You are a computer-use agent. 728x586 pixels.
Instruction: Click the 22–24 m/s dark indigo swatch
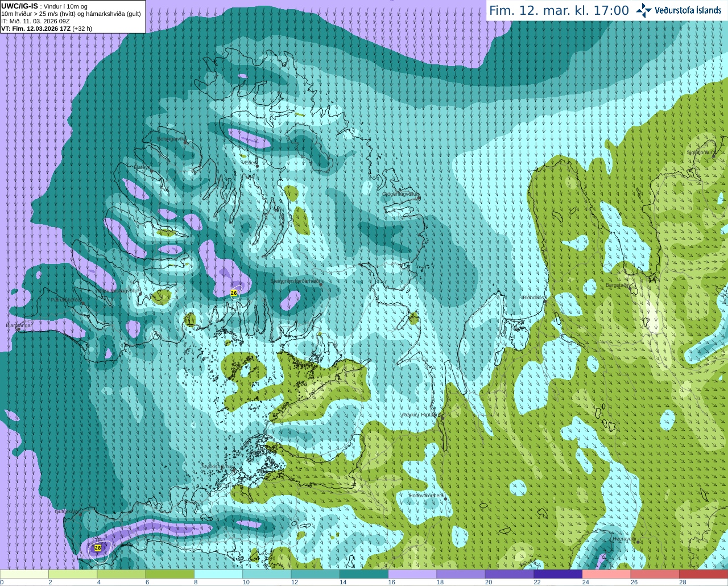pos(558,574)
